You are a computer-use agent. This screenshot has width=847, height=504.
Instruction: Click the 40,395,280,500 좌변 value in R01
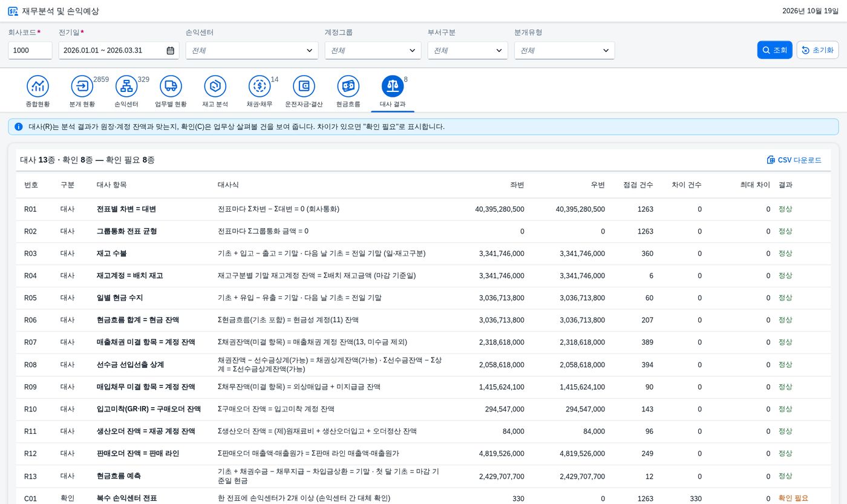tap(500, 209)
